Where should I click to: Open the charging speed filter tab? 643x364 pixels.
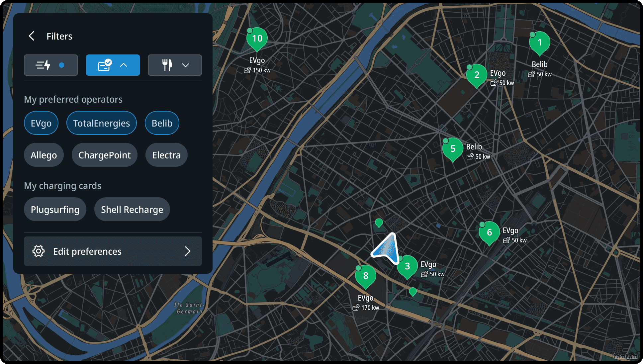tap(51, 65)
